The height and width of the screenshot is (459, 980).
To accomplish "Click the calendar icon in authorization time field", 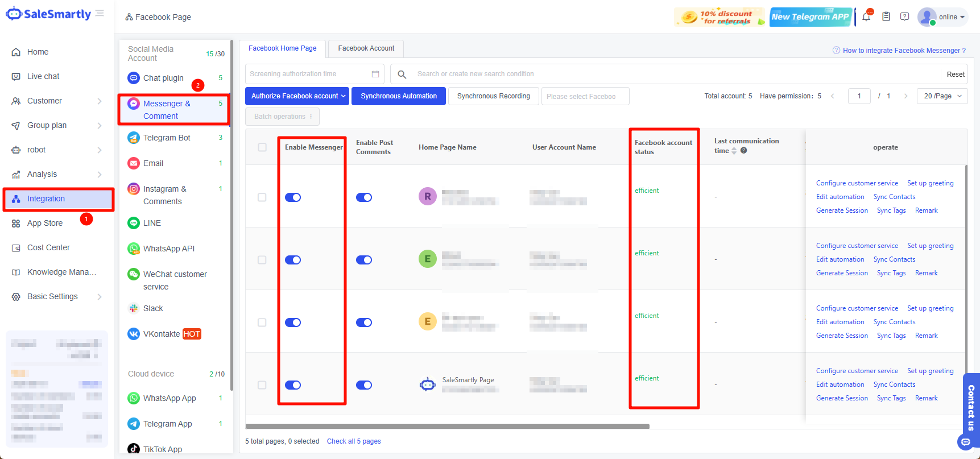I will coord(375,74).
